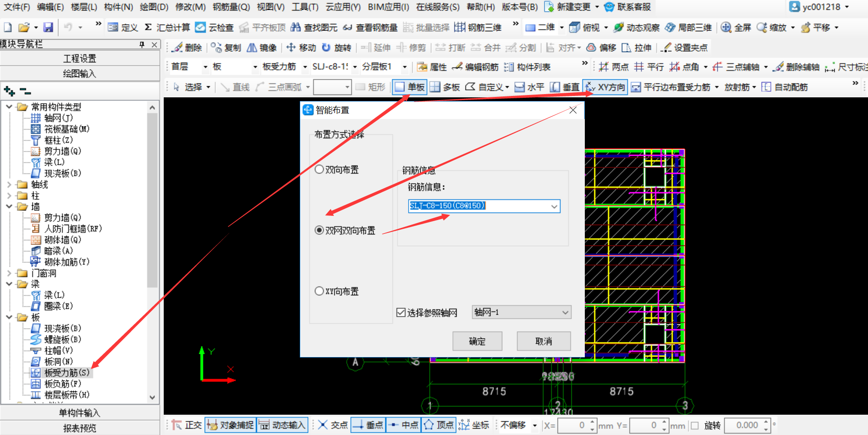Image resolution: width=868 pixels, height=435 pixels.
Task: Click 全屏 fullscreen icon
Action: [x=726, y=27]
